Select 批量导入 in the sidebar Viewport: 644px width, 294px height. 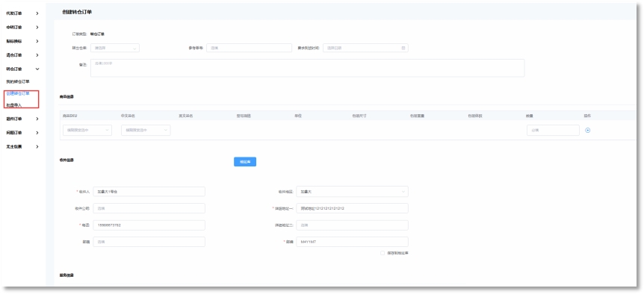coord(14,105)
